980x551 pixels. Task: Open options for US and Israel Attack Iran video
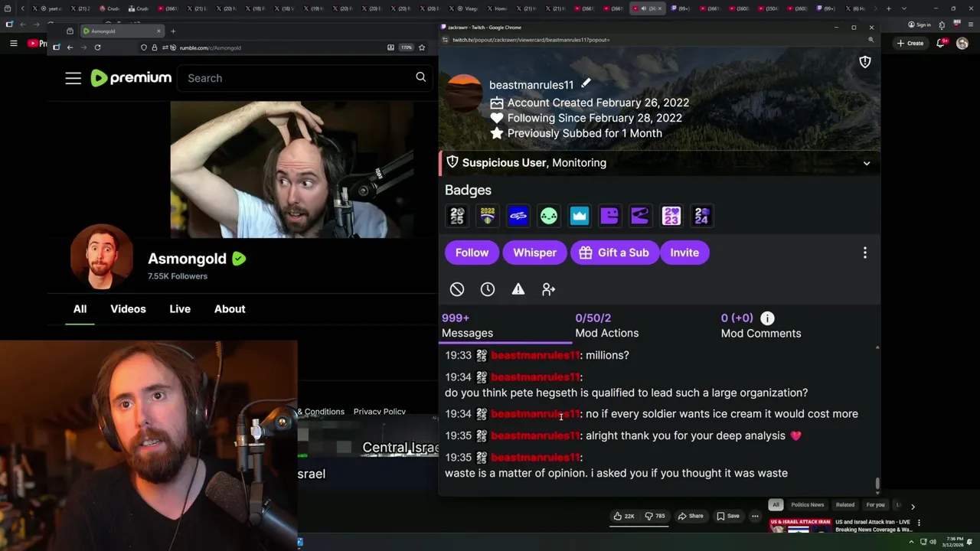point(919,523)
